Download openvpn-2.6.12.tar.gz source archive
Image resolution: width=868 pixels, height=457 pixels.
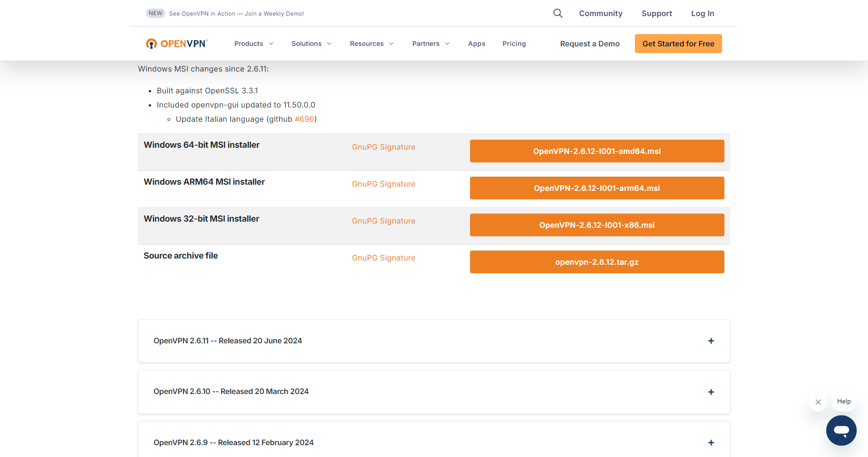(x=597, y=262)
